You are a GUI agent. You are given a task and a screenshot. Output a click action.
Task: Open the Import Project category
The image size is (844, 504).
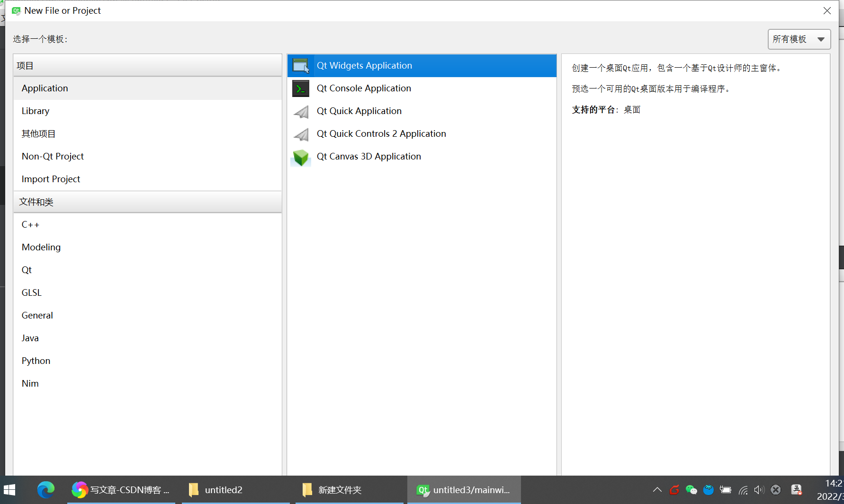click(x=51, y=179)
